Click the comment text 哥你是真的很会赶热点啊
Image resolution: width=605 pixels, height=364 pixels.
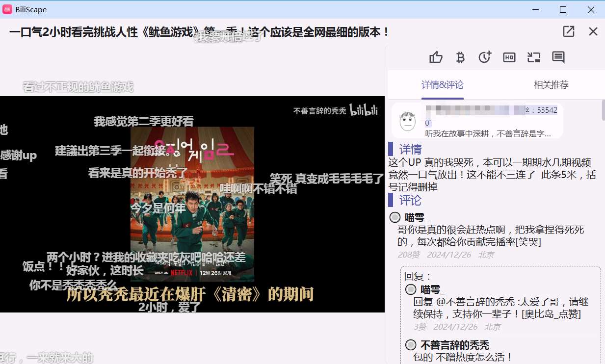click(x=491, y=236)
